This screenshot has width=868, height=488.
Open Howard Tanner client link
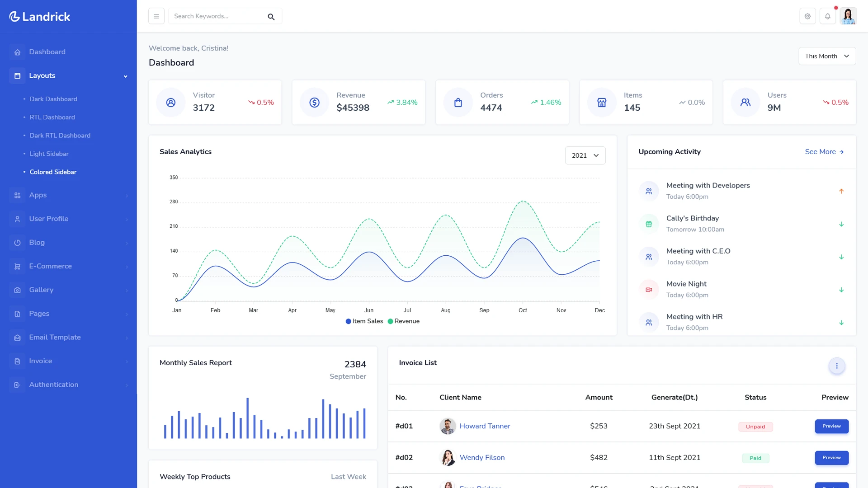pyautogui.click(x=485, y=426)
